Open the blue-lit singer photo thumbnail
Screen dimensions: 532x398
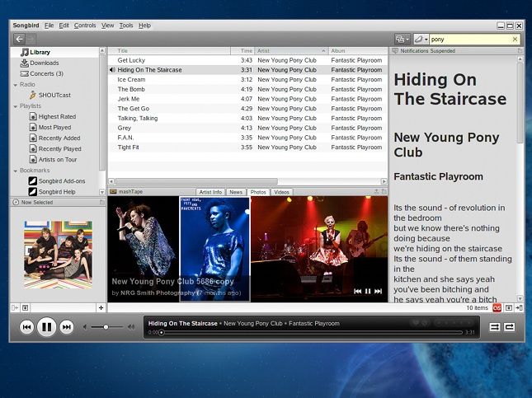214,249
